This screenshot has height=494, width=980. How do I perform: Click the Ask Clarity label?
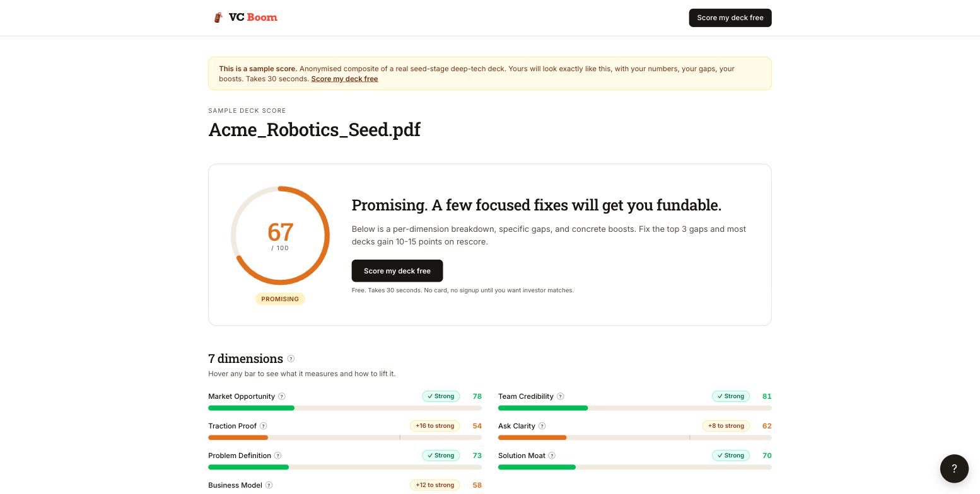(x=516, y=426)
